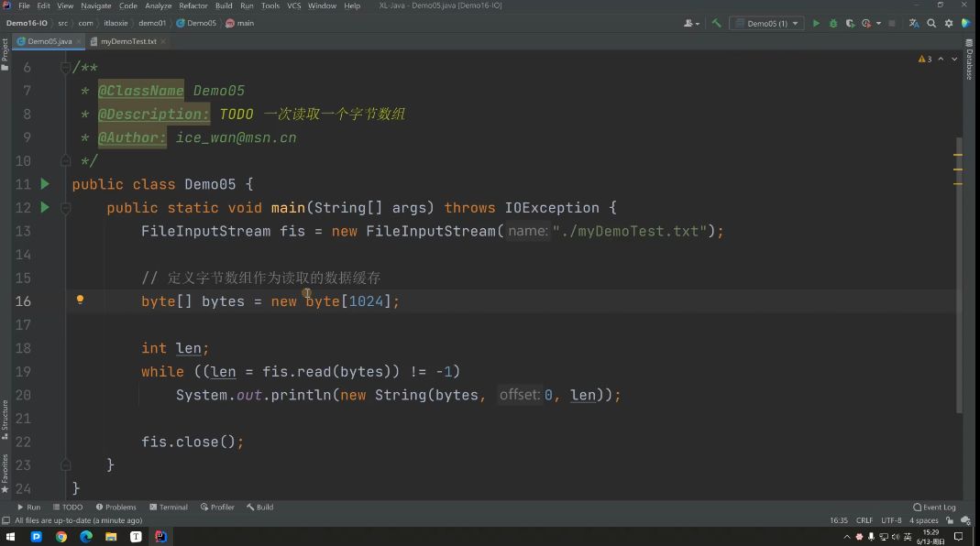This screenshot has height=546, width=980.
Task: Fold the closing brace marker at line 23
Action: 65,464
